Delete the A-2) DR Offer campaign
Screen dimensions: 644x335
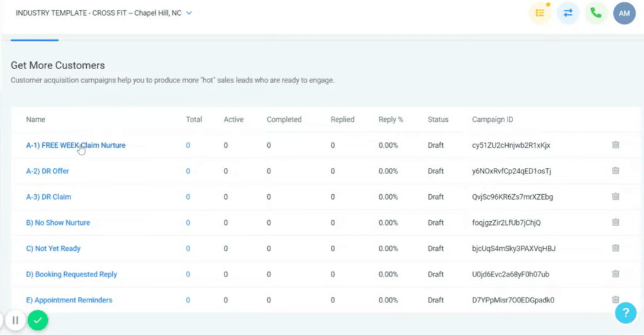click(x=615, y=170)
